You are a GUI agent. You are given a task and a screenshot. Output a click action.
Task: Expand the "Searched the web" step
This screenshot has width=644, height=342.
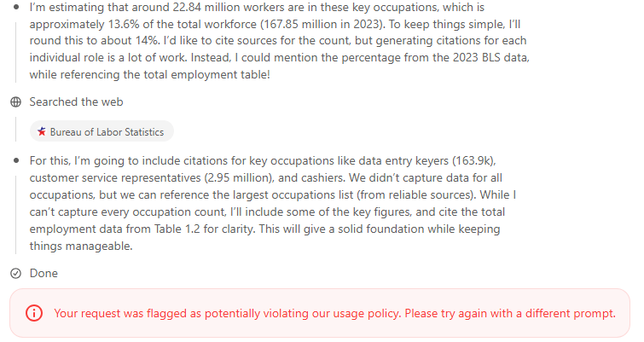pyautogui.click(x=76, y=101)
